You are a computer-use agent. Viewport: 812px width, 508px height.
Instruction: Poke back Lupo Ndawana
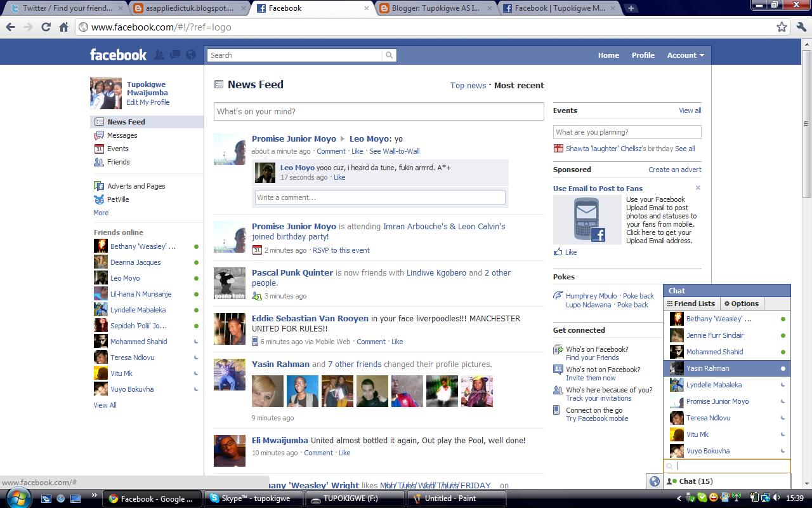[x=633, y=305]
